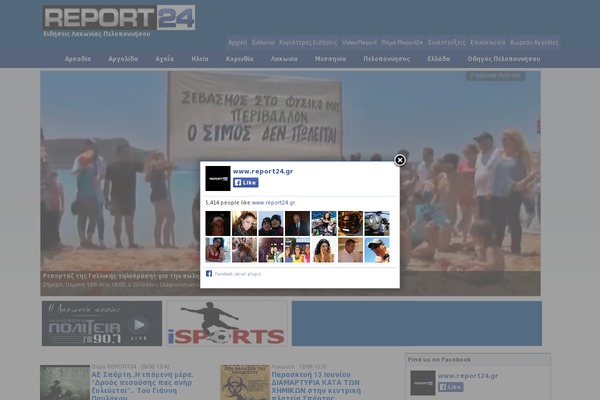
Task: Open the iSPORTS banner
Action: [x=227, y=323]
